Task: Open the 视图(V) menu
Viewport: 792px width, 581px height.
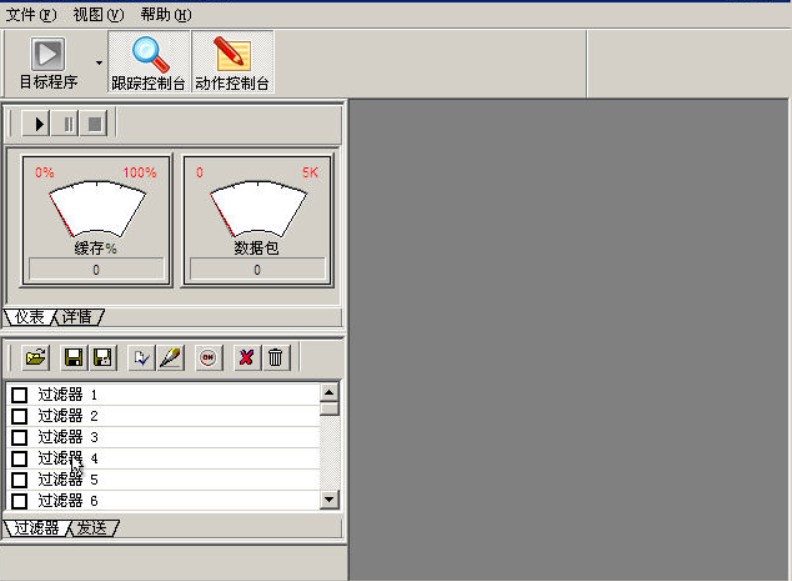Action: pyautogui.click(x=98, y=15)
